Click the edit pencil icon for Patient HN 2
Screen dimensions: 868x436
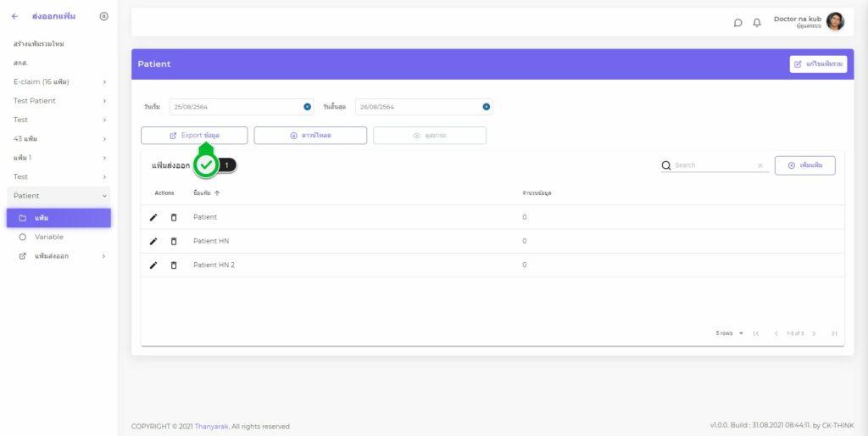(153, 265)
